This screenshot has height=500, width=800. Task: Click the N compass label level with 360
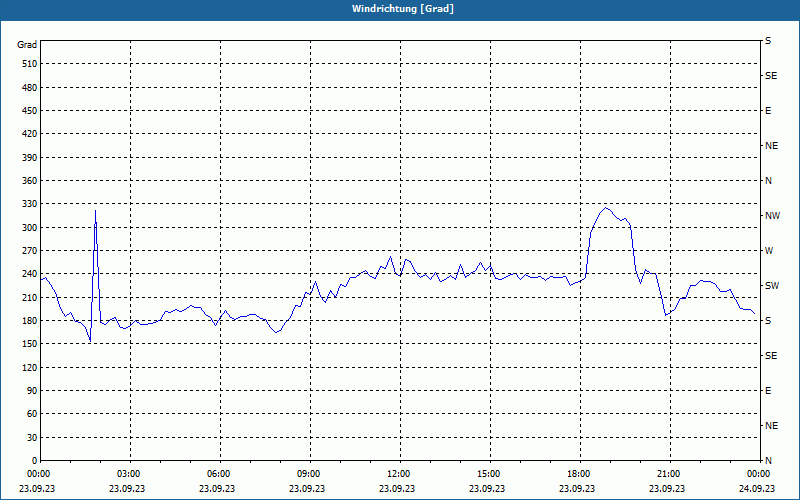(768, 181)
